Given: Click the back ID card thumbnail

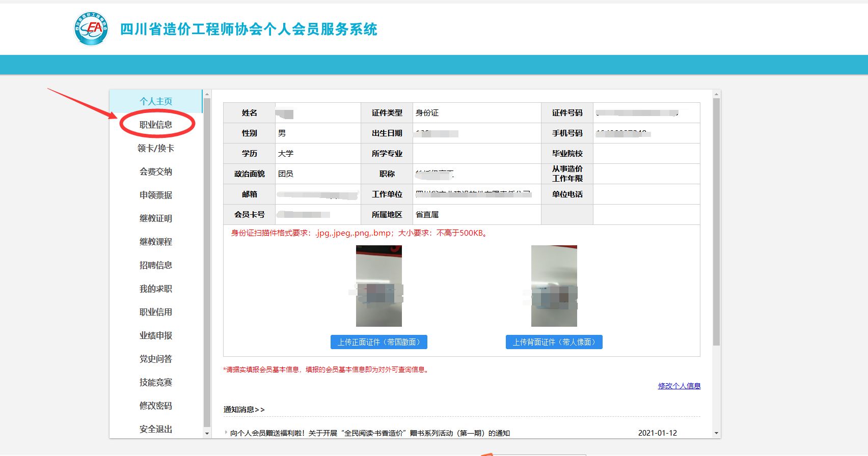Looking at the screenshot, I should [554, 286].
